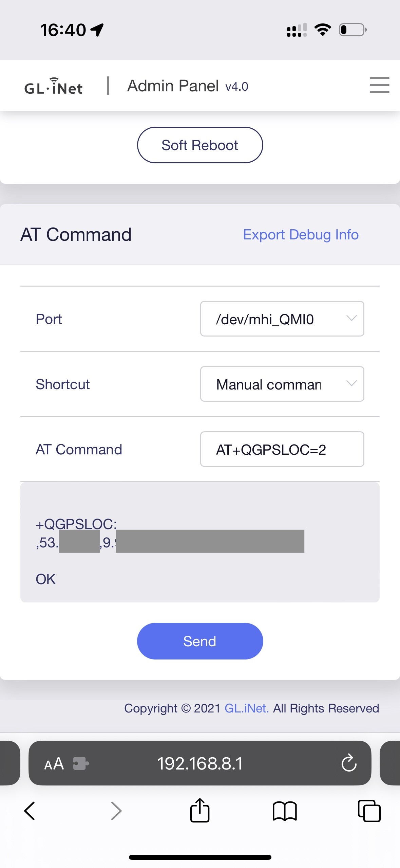Click the Soft Reboot button
The width and height of the screenshot is (400, 868).
(x=200, y=145)
